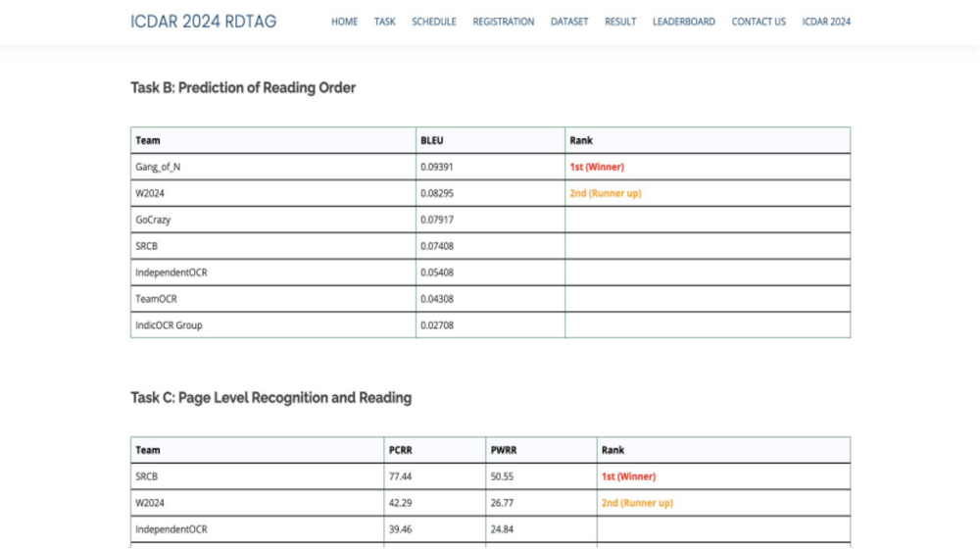Click SRCB team in Task B table
This screenshot has height=549, width=980.
point(146,246)
